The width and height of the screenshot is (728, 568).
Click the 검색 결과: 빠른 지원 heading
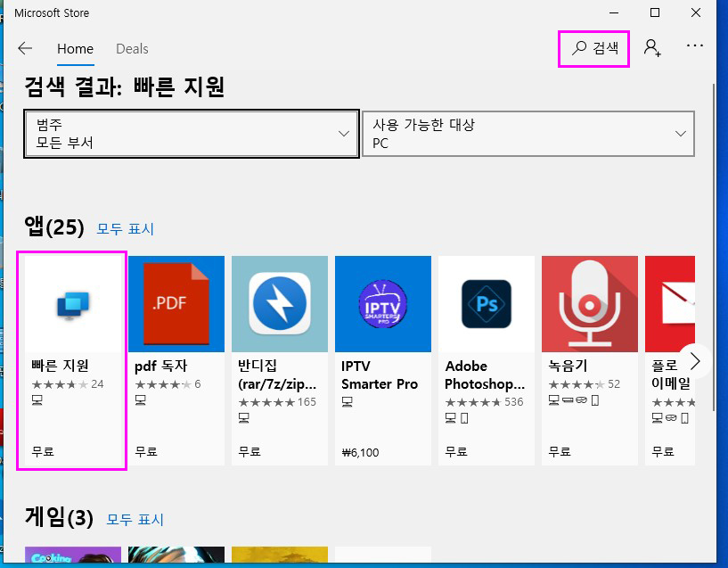[125, 86]
